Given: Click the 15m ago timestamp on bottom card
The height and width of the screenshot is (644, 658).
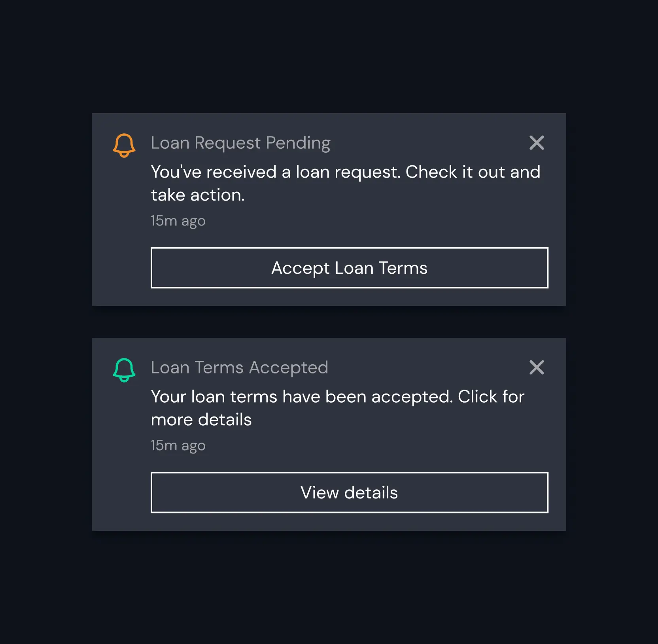Looking at the screenshot, I should click(178, 445).
